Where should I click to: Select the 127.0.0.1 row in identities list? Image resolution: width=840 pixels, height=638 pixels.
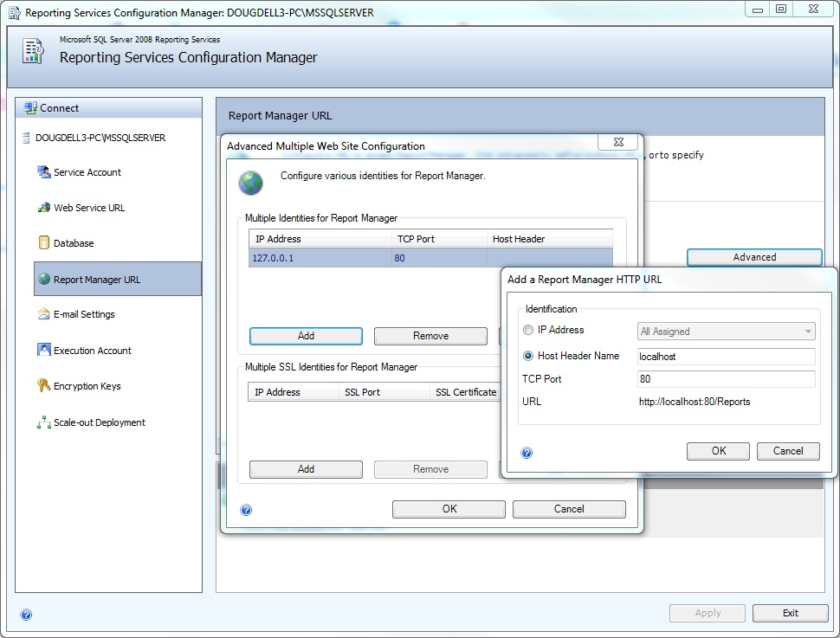pos(430,258)
